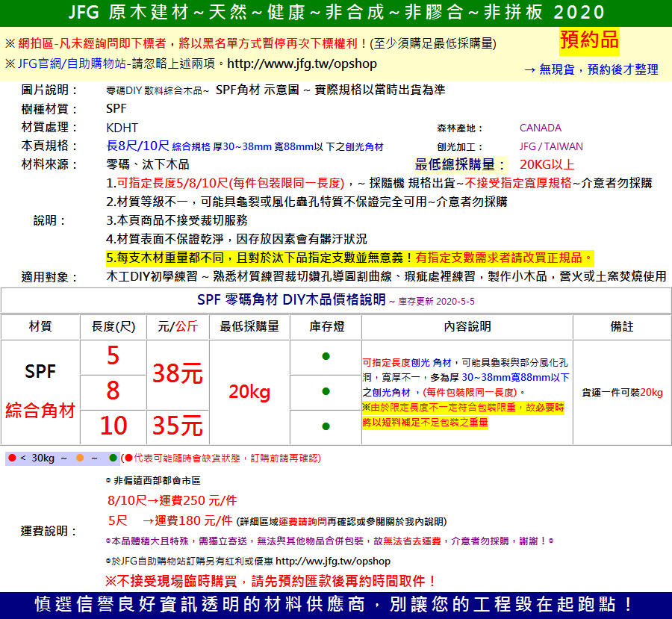This screenshot has height=619, width=672.
Task: Click the CANADA origin value
Action: 541,128
